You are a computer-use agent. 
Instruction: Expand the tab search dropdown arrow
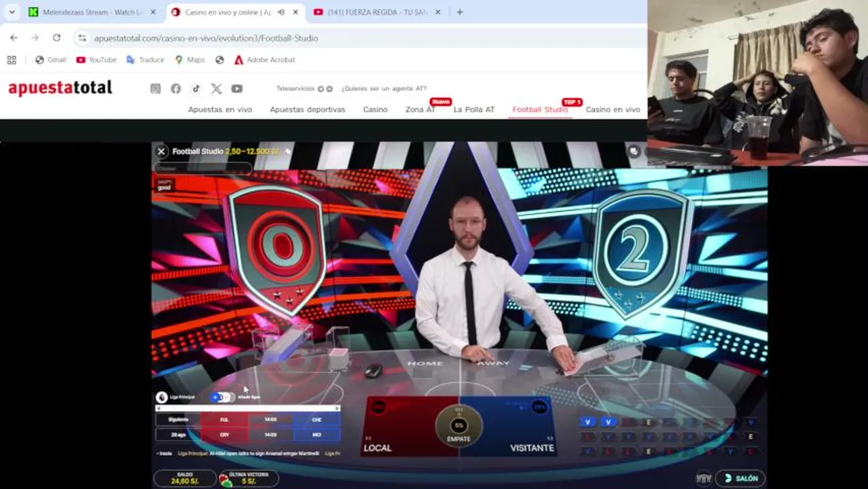[12, 12]
